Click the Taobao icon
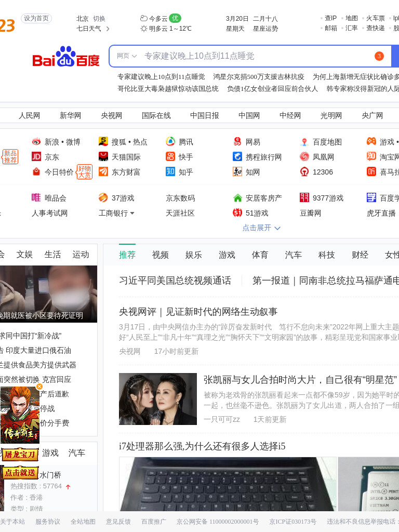 point(371,157)
